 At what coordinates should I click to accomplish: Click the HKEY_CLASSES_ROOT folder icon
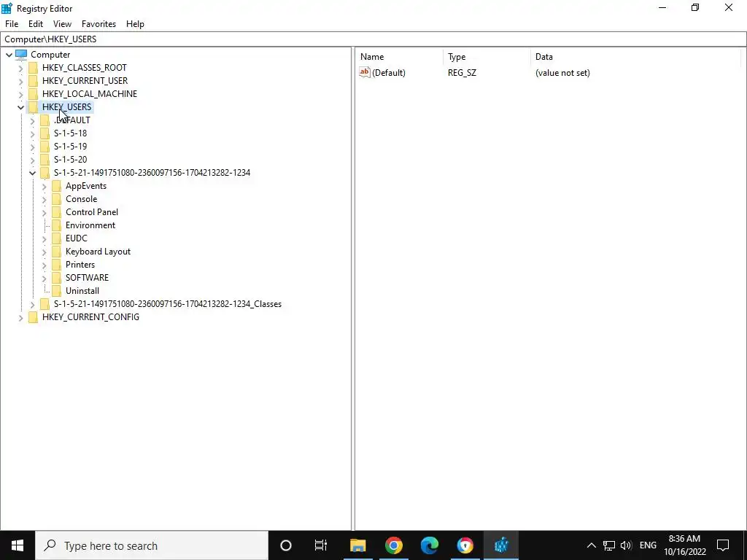[33, 68]
